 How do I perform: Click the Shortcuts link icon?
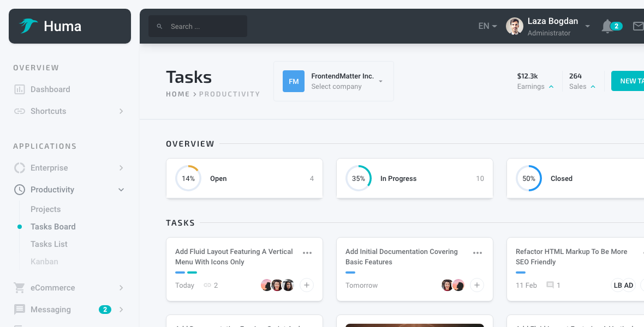(19, 111)
